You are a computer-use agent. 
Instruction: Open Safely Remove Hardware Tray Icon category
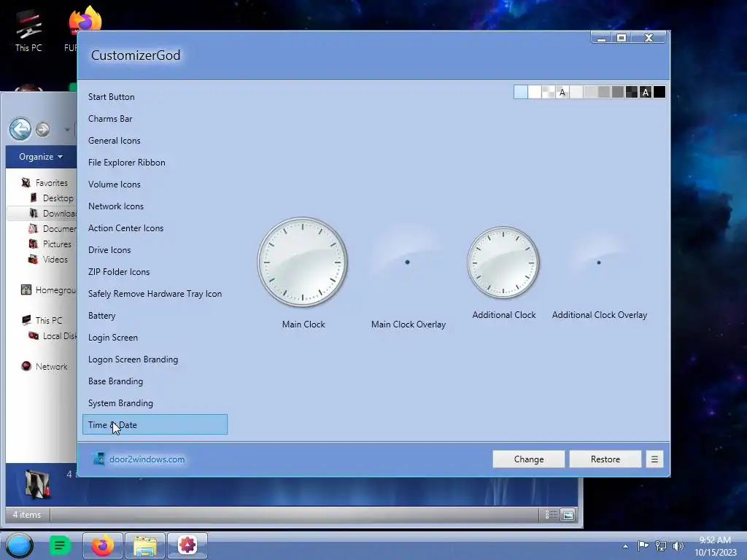click(x=155, y=294)
